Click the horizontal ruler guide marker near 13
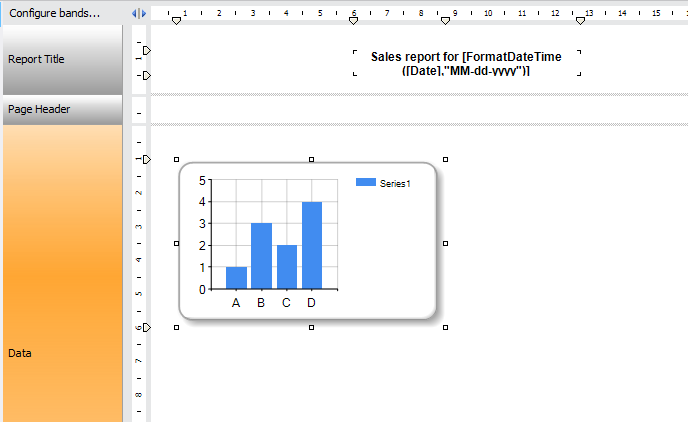 tap(580, 21)
